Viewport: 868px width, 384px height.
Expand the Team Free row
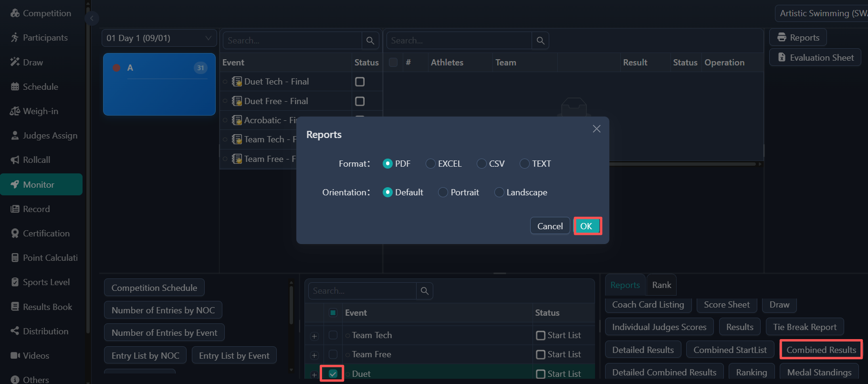(x=314, y=355)
